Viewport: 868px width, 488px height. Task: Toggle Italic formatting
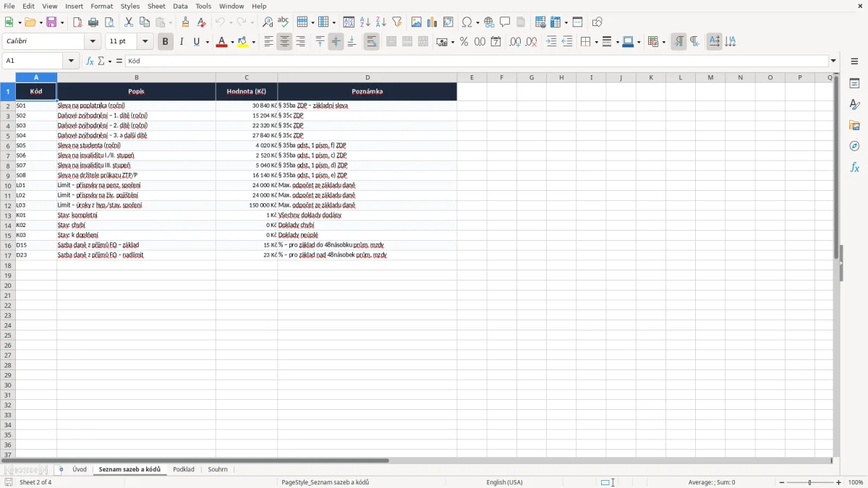point(181,42)
